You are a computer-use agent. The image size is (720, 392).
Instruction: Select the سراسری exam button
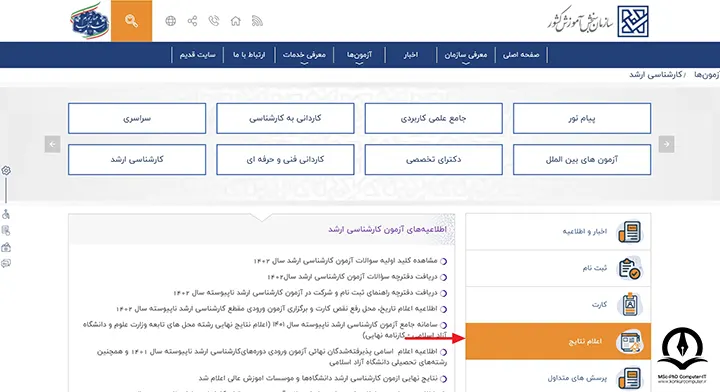(137, 118)
